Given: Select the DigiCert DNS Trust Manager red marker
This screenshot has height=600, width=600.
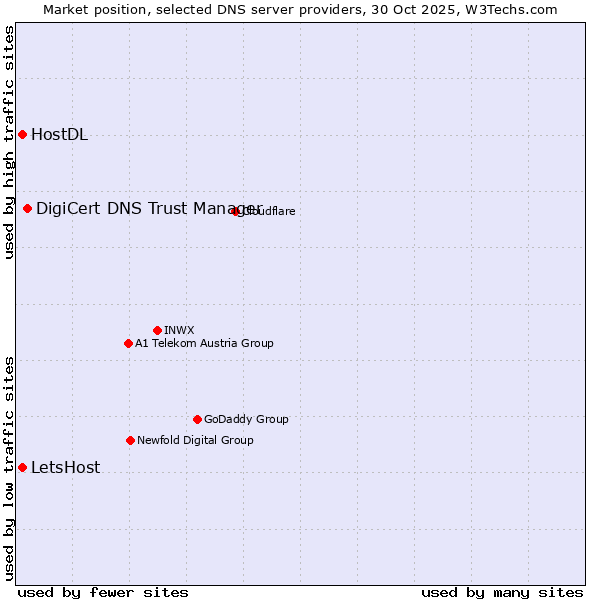Looking at the screenshot, I should 28,209.
